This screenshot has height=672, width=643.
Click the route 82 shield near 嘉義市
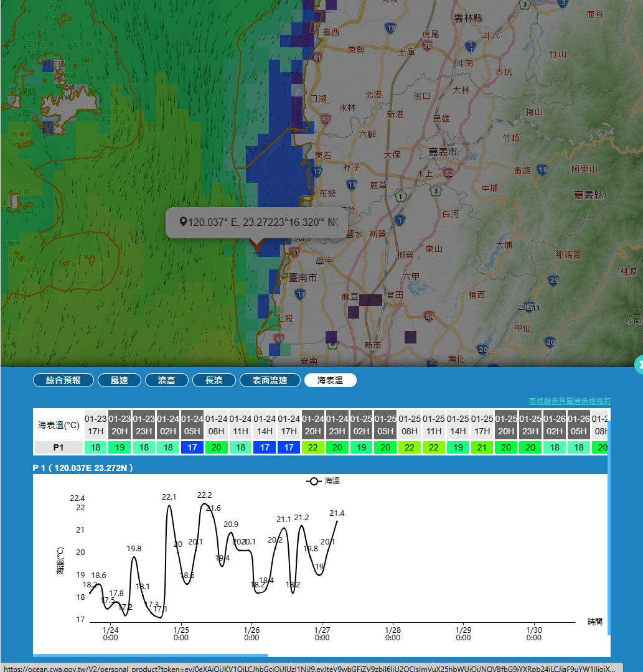(x=448, y=172)
